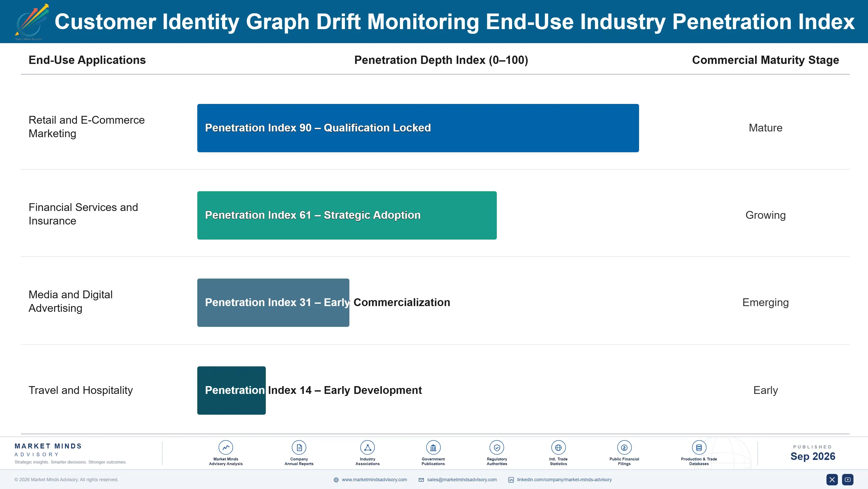The height and width of the screenshot is (489, 868).
Task: Open linkedin.com/company/market-minds-advisory link
Action: pos(564,480)
